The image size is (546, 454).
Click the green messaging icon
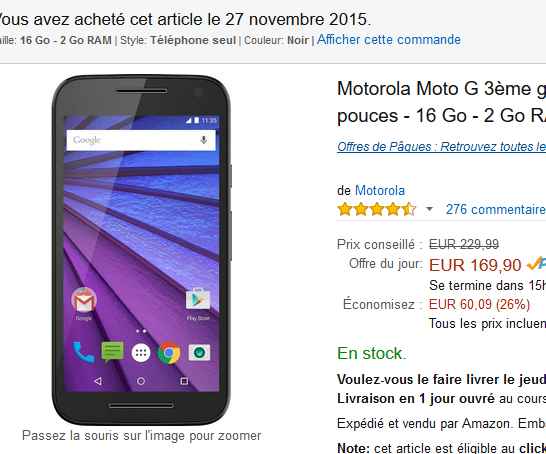112,352
